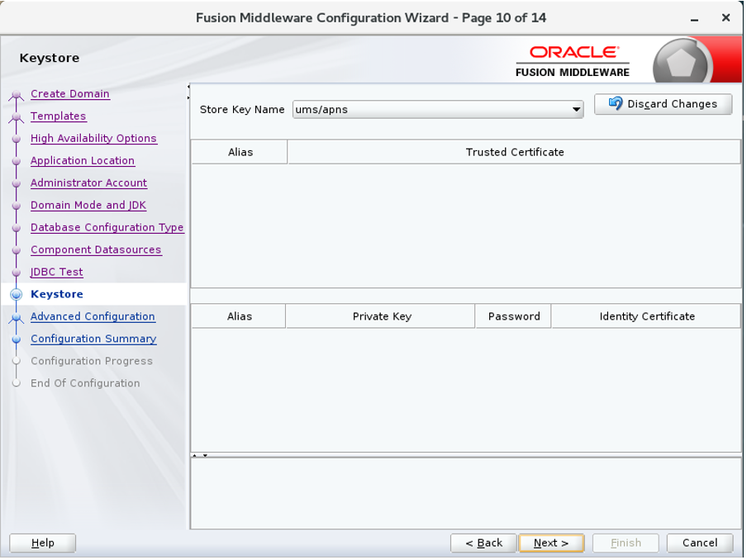Click the Trusted Certificate column header
This screenshot has width=747, height=560.
(515, 152)
